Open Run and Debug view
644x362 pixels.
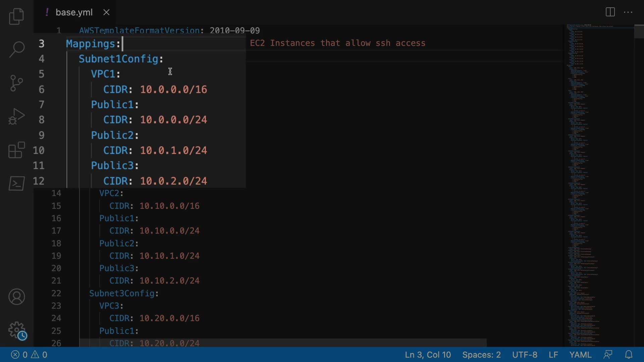pyautogui.click(x=16, y=116)
